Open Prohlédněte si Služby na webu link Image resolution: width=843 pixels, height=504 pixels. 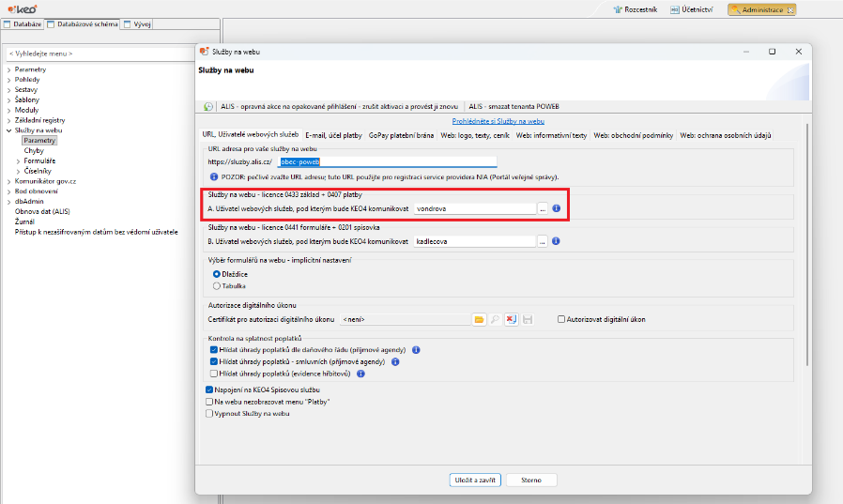[x=498, y=121]
